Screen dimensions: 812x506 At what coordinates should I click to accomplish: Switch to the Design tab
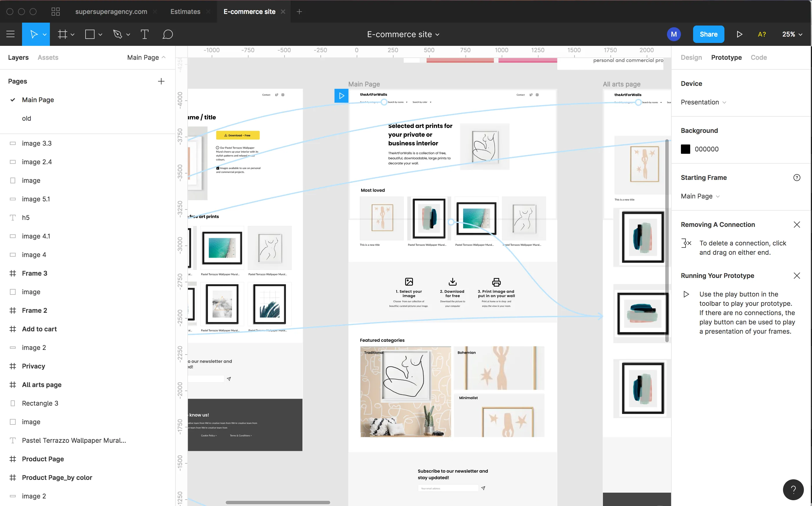point(691,57)
